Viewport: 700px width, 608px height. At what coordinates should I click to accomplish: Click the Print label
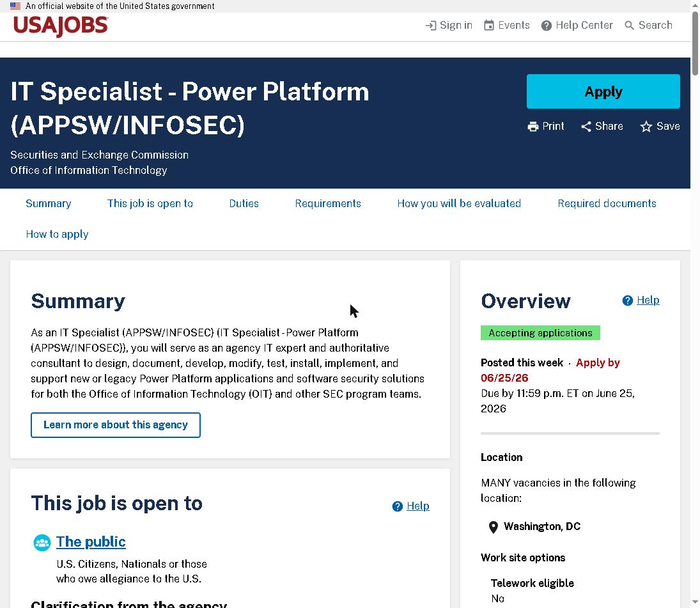coord(553,127)
